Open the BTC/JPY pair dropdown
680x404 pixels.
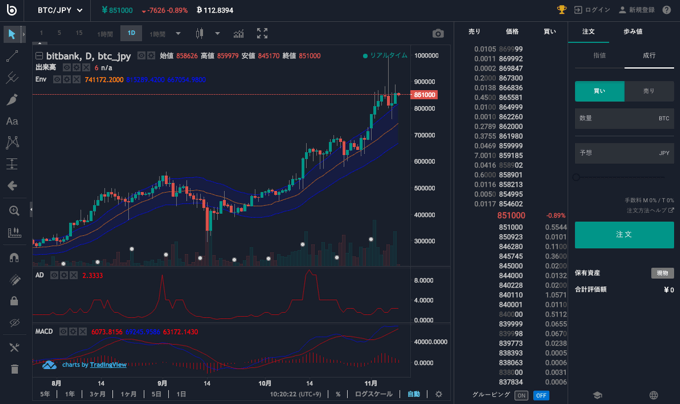58,10
